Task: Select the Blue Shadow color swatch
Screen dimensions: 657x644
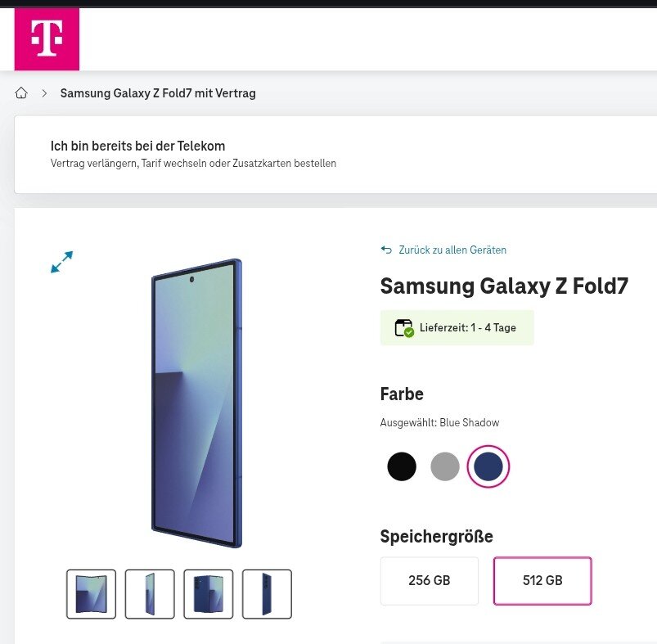Action: (488, 466)
